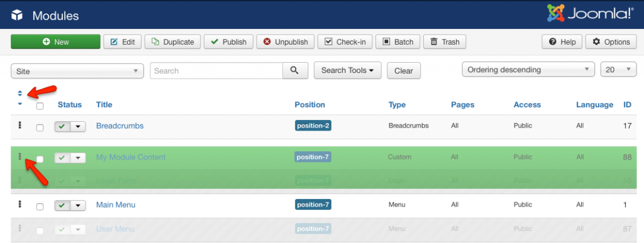Click My Module Content drag handle
The width and height of the screenshot is (644, 243).
point(19,156)
